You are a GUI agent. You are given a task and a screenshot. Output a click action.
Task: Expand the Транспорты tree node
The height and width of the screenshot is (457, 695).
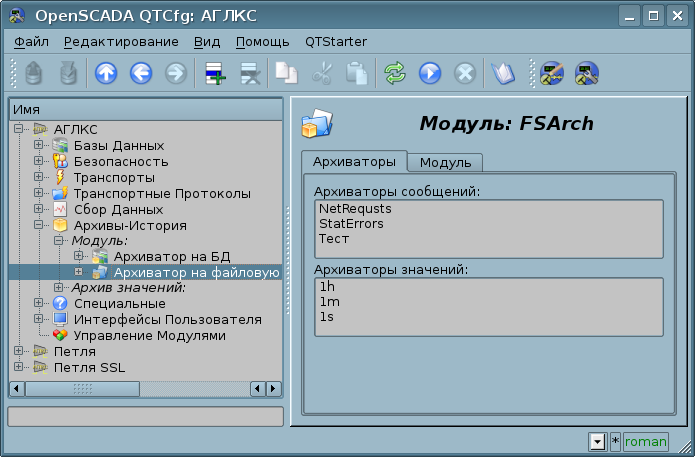pyautogui.click(x=39, y=177)
